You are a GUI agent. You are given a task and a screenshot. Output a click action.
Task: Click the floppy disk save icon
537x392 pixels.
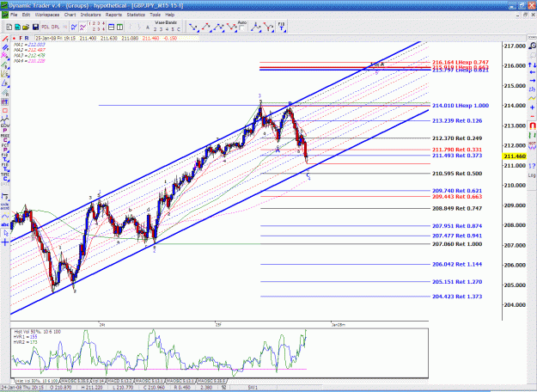coord(35,27)
